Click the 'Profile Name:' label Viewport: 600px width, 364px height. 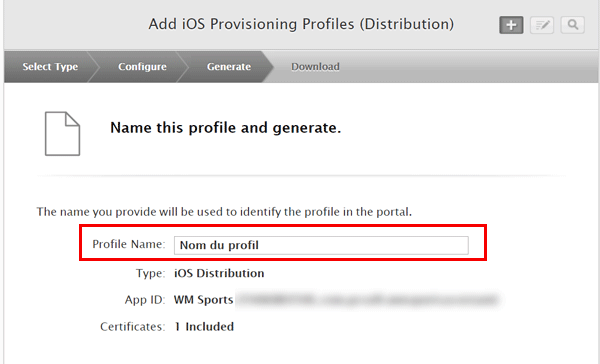click(129, 244)
